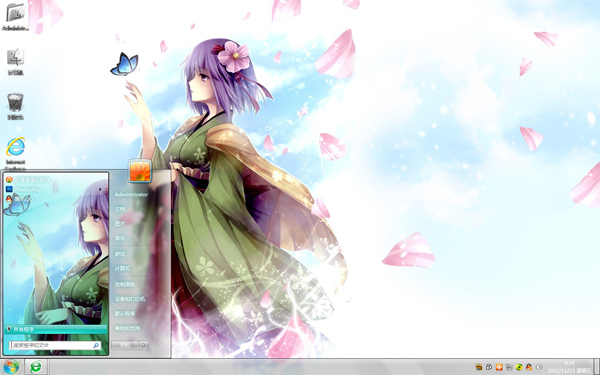Open 控制面板 (Control Panel) link
600x375 pixels.
coord(125,284)
